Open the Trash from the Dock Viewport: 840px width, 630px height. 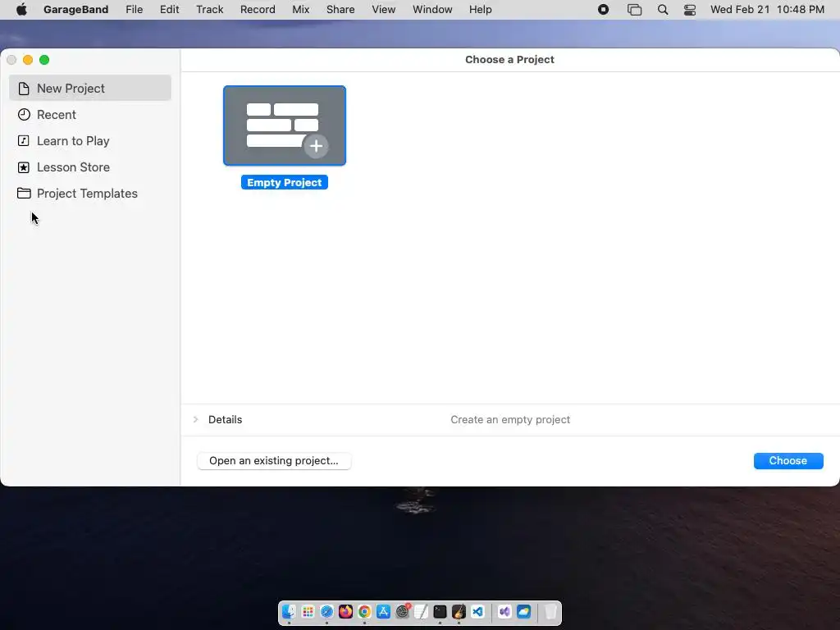point(550,612)
